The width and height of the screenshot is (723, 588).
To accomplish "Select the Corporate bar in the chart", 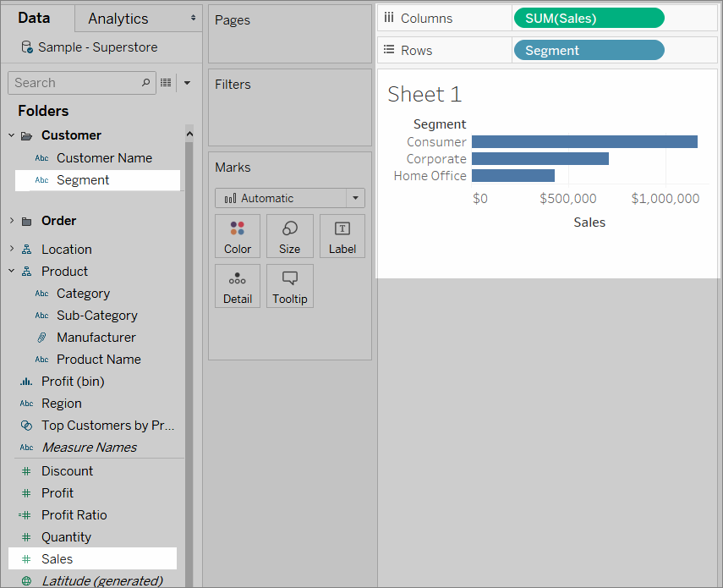I will (540, 159).
